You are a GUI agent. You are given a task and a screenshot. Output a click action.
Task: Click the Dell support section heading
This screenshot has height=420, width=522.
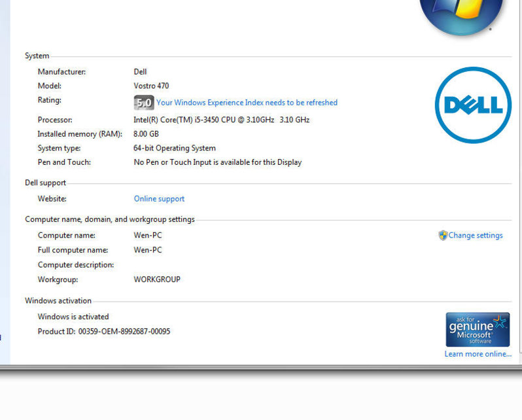point(46,183)
